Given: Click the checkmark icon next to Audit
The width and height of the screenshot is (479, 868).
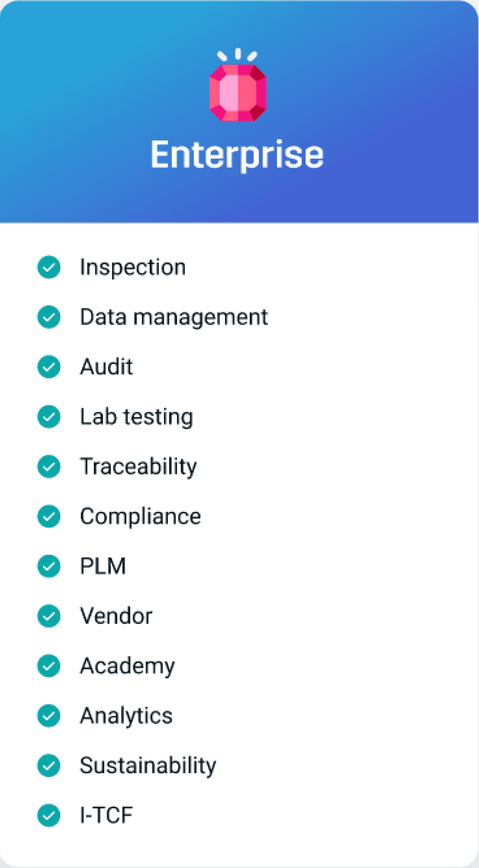Looking at the screenshot, I should click(49, 367).
